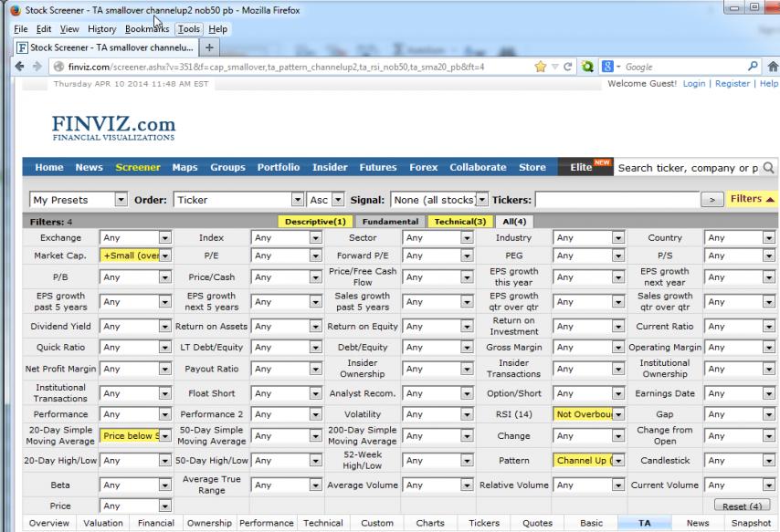780x532 pixels.
Task: Click the Reset (4) button
Action: tap(742, 506)
